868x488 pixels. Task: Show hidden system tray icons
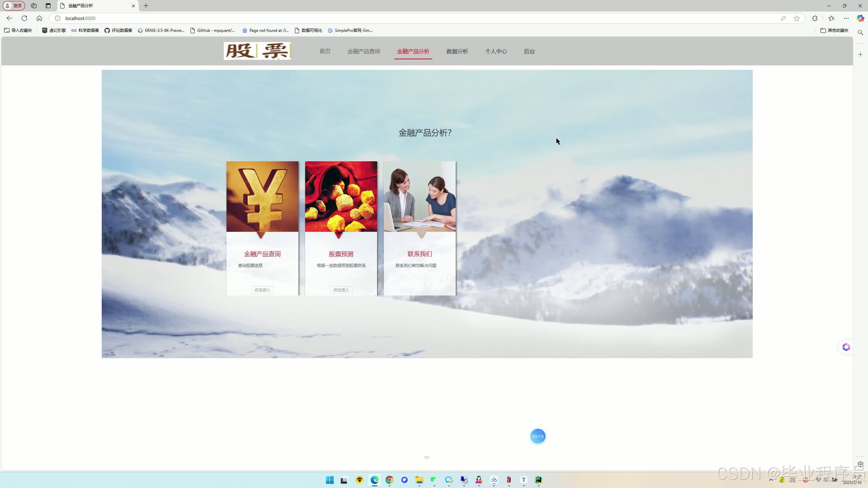pyautogui.click(x=771, y=480)
